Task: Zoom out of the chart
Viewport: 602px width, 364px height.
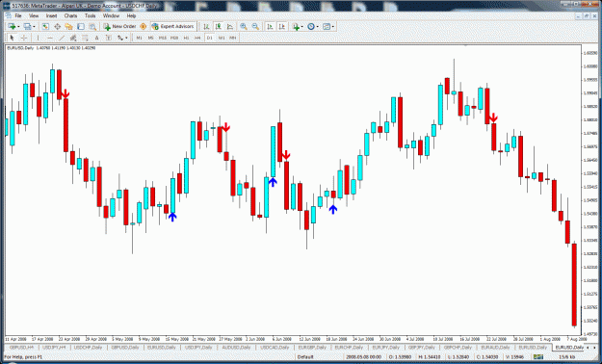Action: tap(255, 27)
